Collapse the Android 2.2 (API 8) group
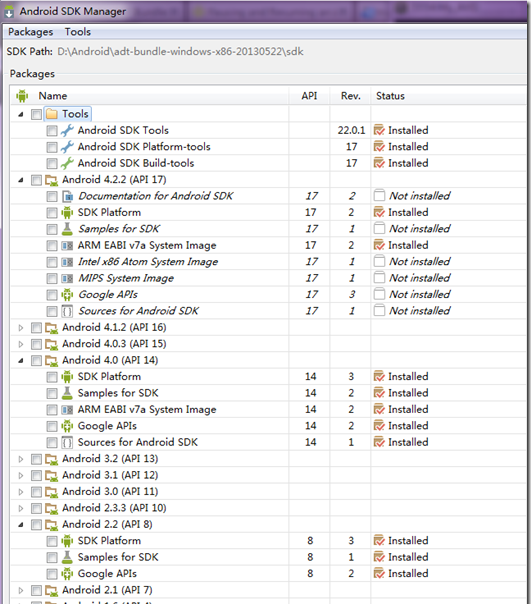Image resolution: width=531 pixels, height=604 pixels. 21,525
